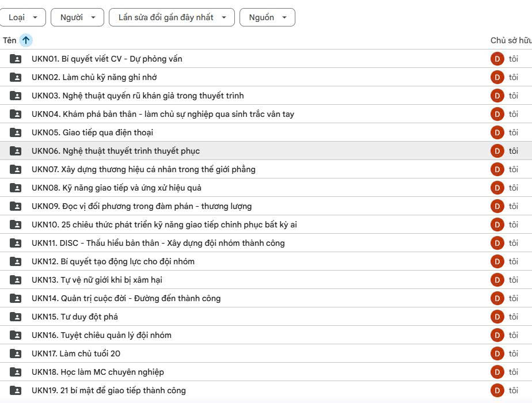Click the shared folder icon of UKN13
The height and width of the screenshot is (403, 532).
point(16,280)
